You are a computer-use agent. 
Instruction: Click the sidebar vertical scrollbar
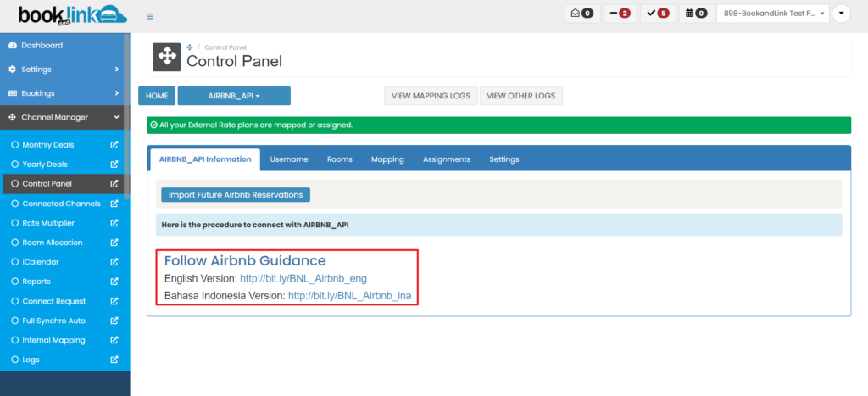(x=127, y=116)
